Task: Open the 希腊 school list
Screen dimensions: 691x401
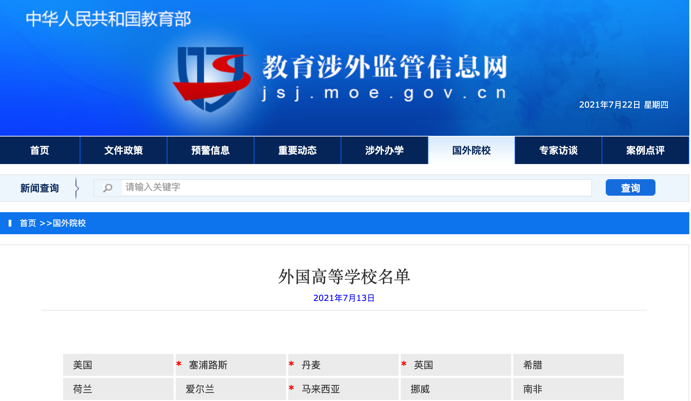Action: pos(568,365)
